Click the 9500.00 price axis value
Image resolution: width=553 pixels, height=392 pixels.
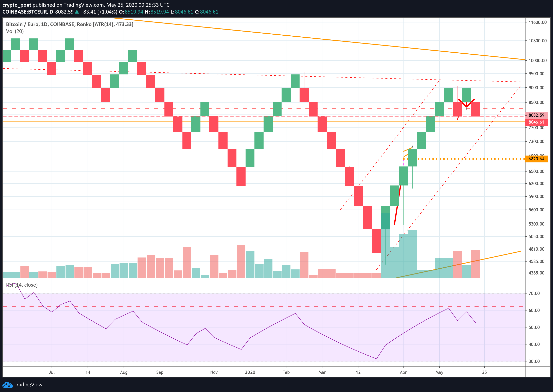(x=536, y=74)
